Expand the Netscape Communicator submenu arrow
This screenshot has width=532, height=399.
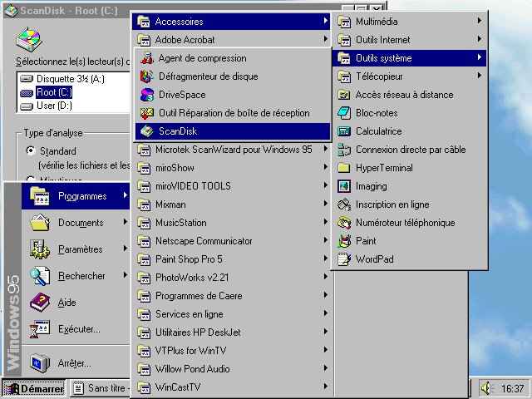pyautogui.click(x=325, y=240)
